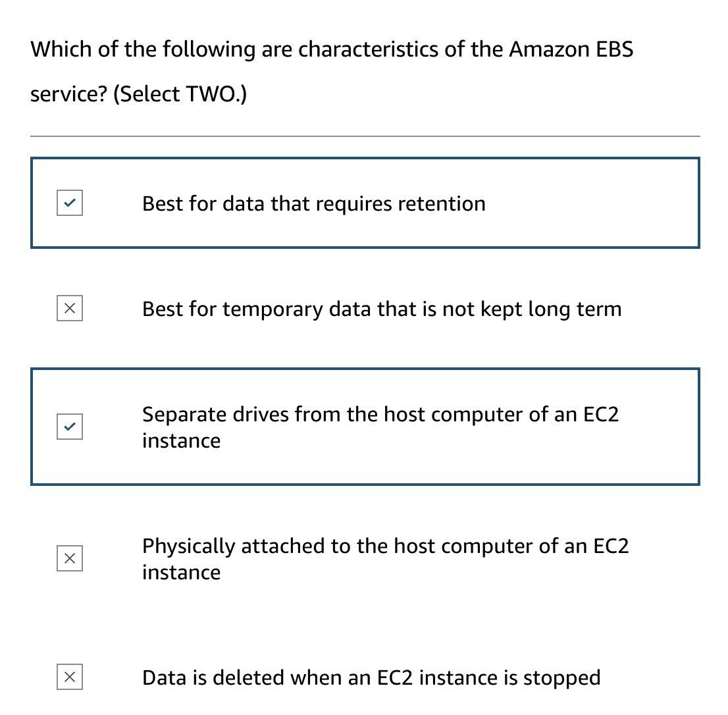Click empty space right of "retention" inside the box
Viewport: 728px width, 715px height.
tap(592, 203)
